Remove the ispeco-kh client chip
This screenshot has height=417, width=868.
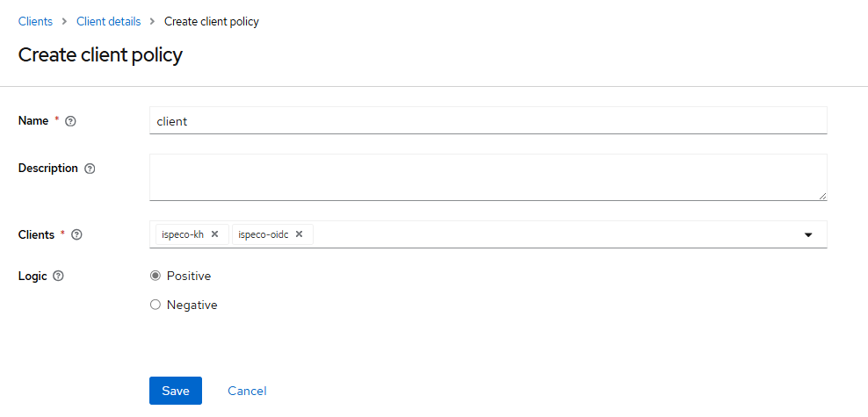[214, 234]
